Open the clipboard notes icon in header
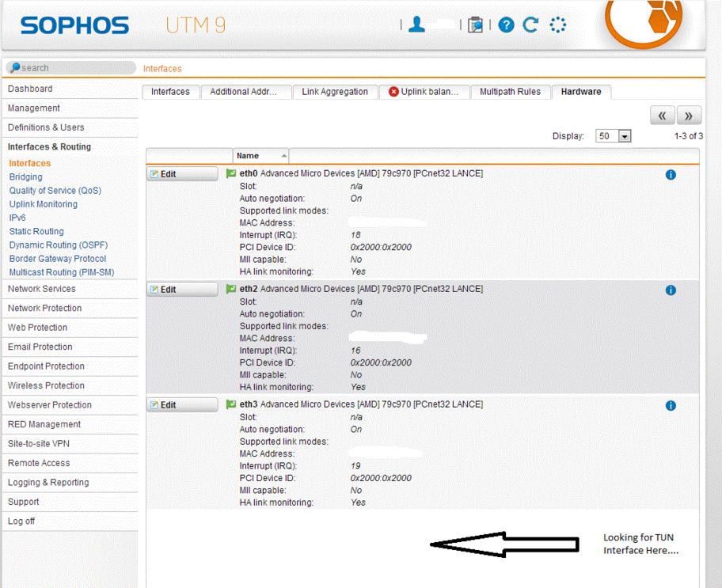The width and height of the screenshot is (722, 588). pos(475,25)
